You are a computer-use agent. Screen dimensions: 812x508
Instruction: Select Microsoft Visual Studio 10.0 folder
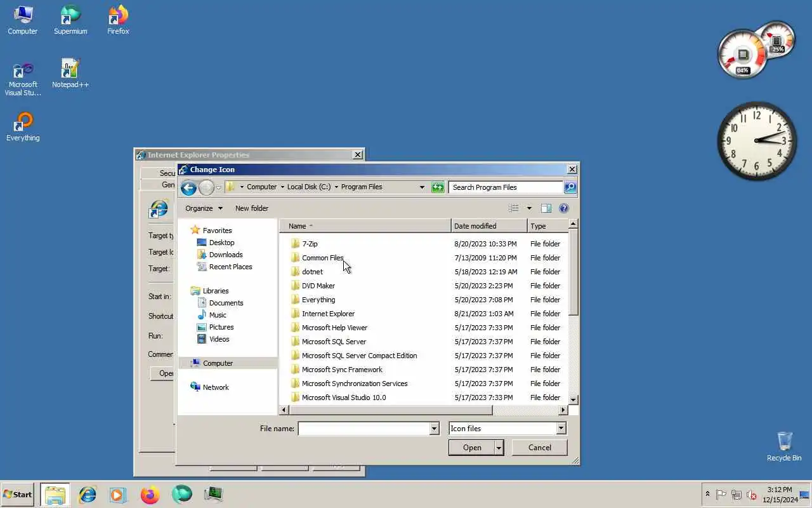click(337, 398)
